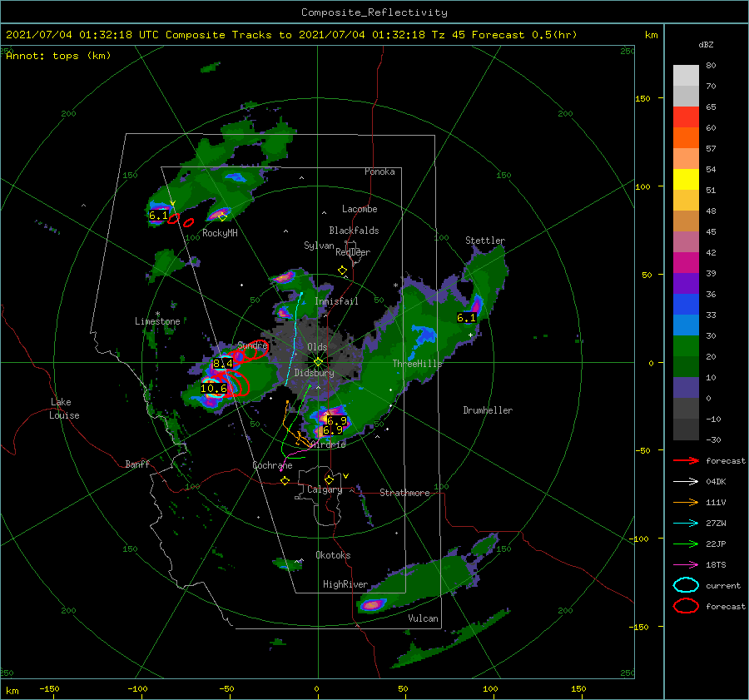Click the RockyMH label
The width and height of the screenshot is (749, 700).
coord(220,233)
